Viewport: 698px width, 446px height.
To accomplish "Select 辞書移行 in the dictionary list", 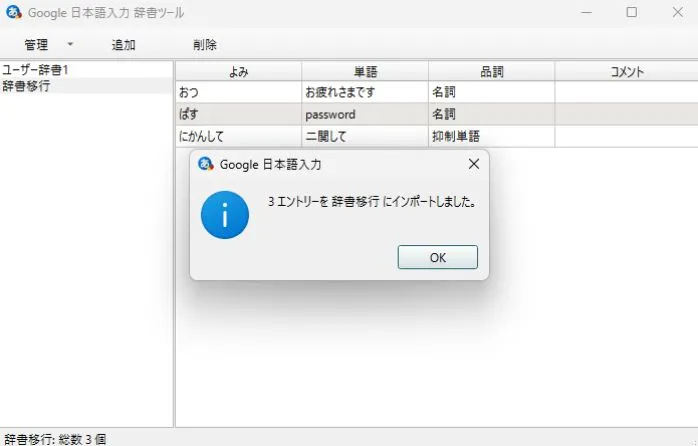I will 86,85.
